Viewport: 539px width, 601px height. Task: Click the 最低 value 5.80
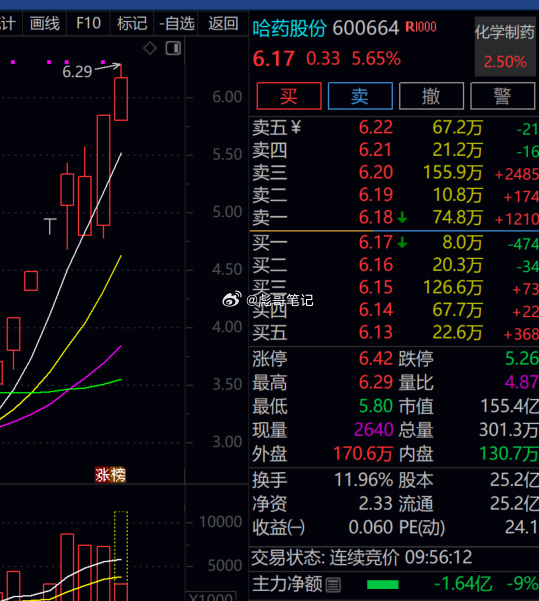tap(376, 406)
